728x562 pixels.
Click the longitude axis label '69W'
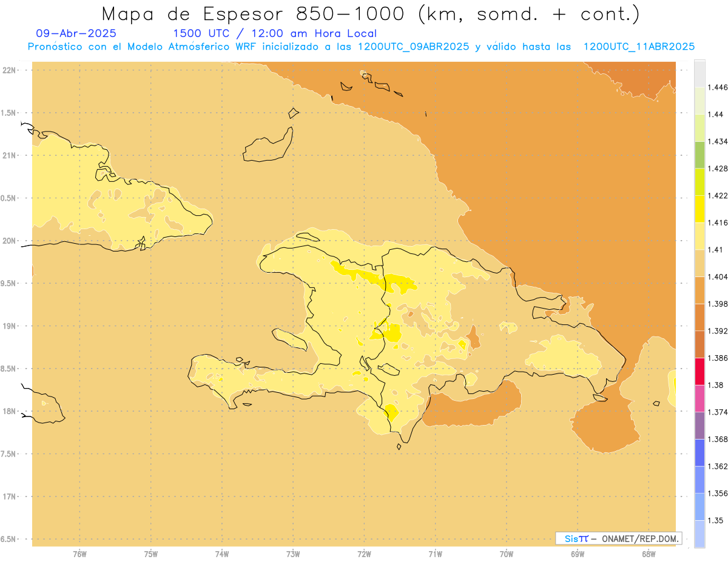coord(578,554)
